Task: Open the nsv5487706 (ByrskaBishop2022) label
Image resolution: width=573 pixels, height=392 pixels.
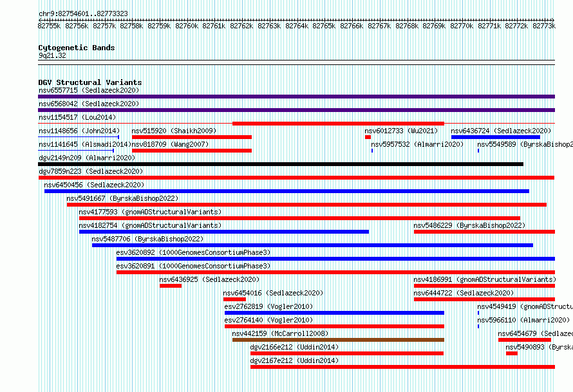Action: click(147, 239)
